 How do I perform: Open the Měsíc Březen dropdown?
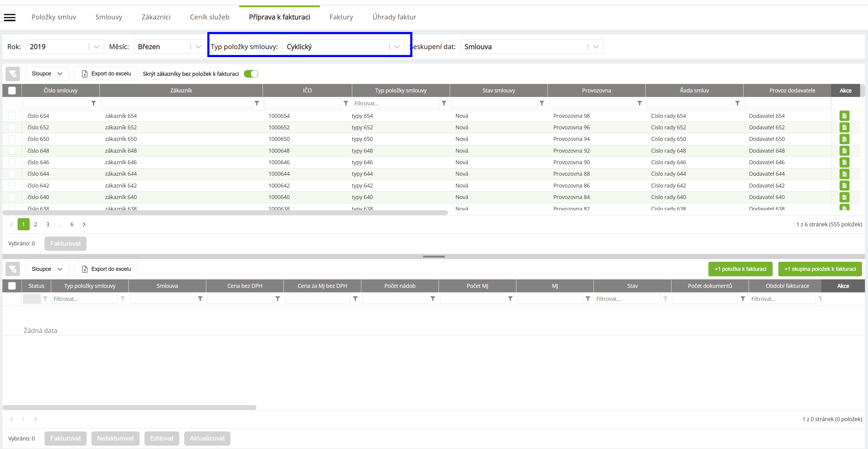(170, 47)
